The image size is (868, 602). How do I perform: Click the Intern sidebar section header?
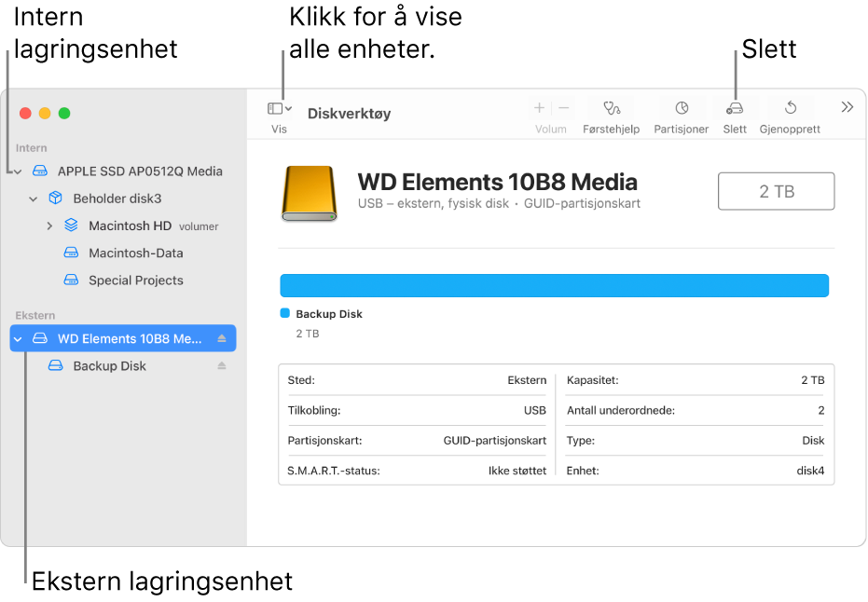click(x=31, y=148)
